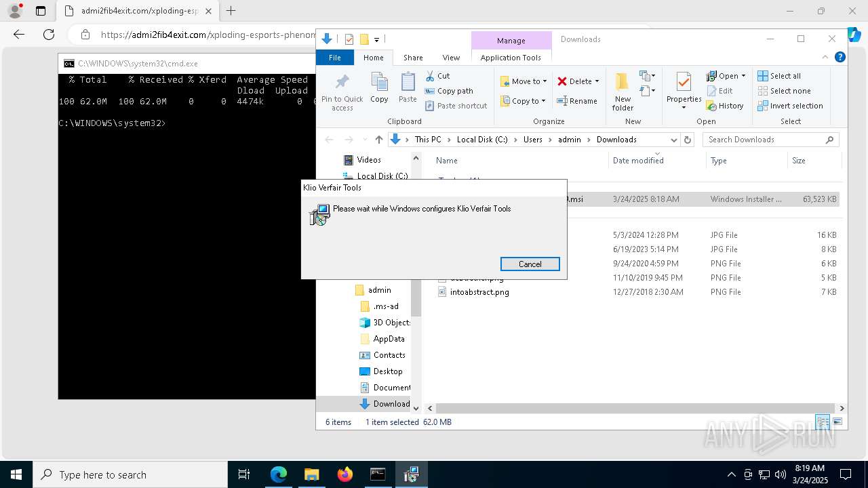Switch to the Share ribbon tab
The width and height of the screenshot is (868, 488).
click(x=413, y=58)
